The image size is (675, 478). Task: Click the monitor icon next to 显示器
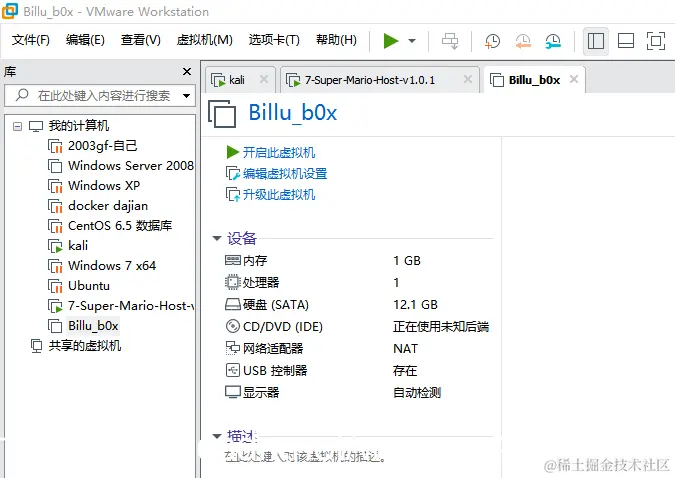[232, 392]
